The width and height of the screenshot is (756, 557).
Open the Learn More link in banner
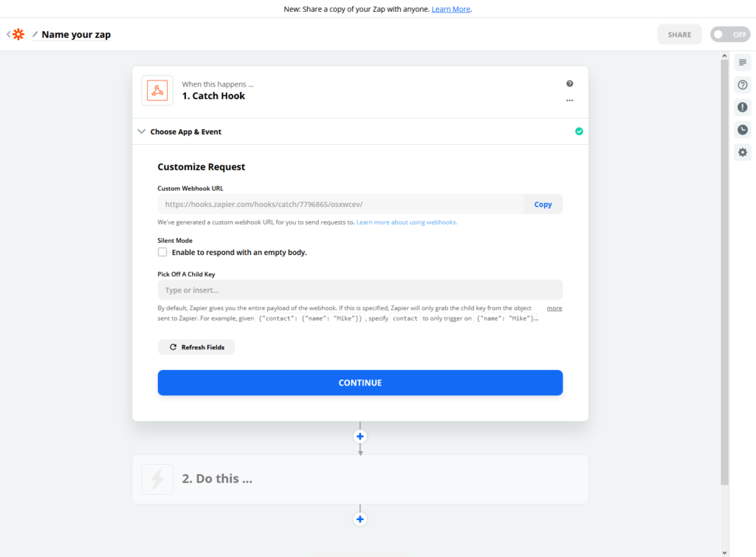point(451,9)
